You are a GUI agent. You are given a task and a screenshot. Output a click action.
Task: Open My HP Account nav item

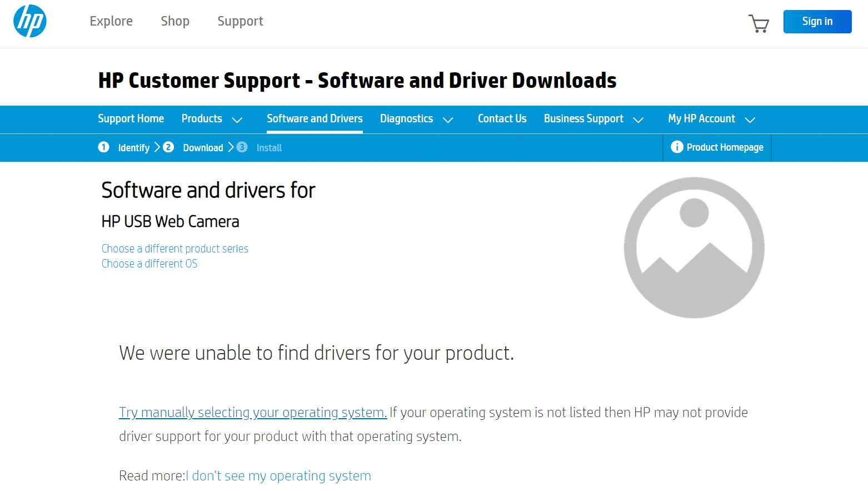(701, 118)
